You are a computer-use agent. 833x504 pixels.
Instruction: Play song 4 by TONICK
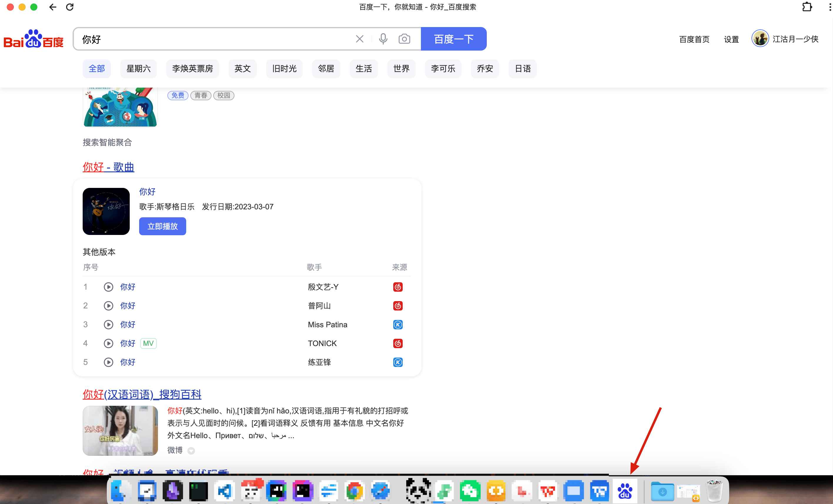pyautogui.click(x=108, y=343)
